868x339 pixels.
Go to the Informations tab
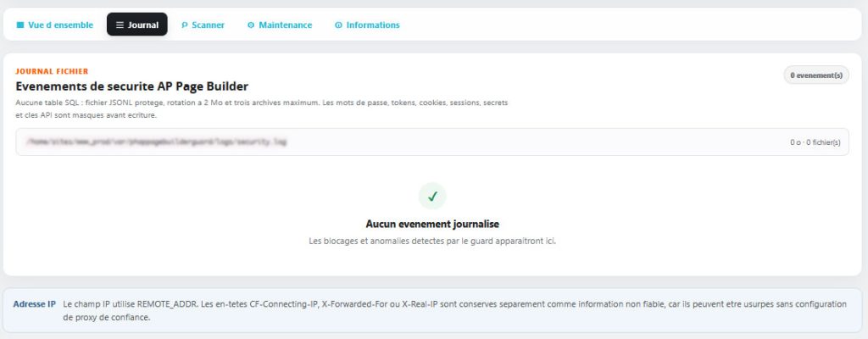367,25
